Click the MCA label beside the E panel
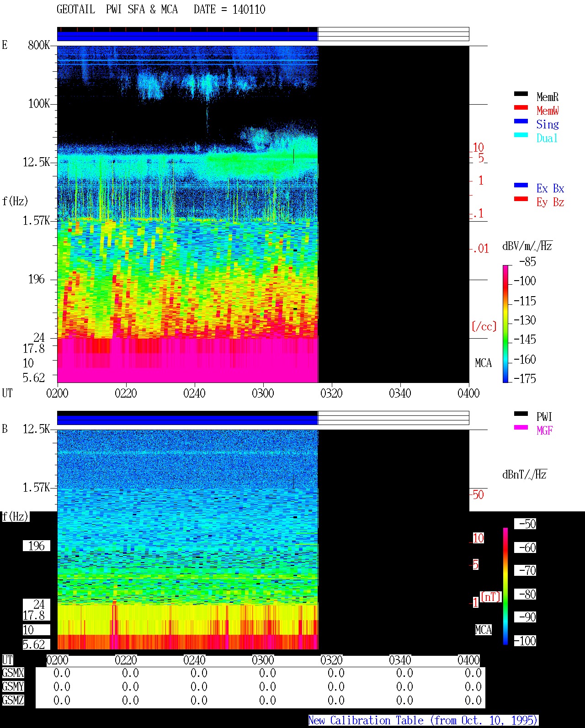 [x=483, y=363]
